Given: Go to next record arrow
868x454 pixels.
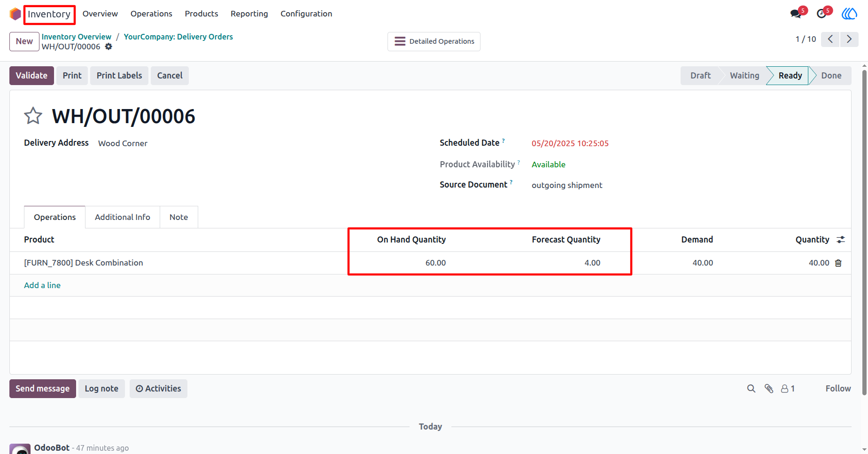Looking at the screenshot, I should tap(849, 39).
